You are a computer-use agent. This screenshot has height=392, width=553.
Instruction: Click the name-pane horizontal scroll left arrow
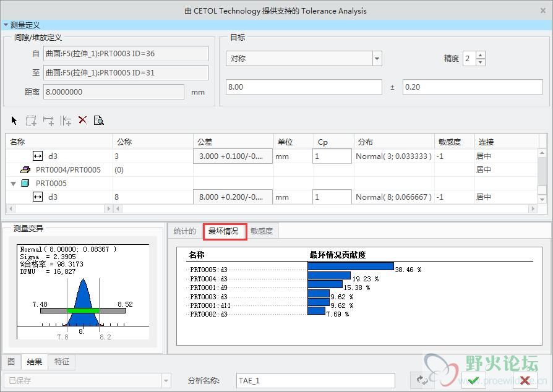click(11, 209)
